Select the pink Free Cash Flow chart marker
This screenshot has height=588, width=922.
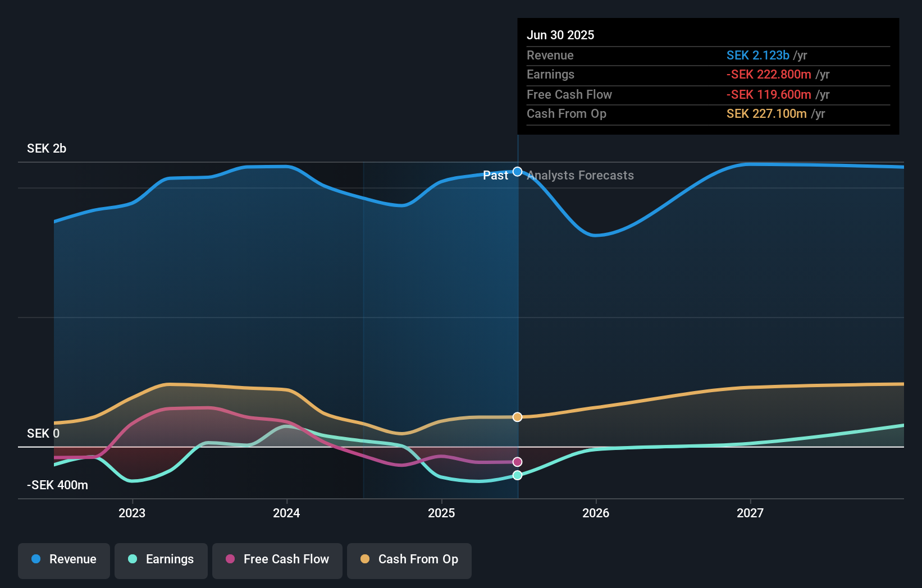pos(517,461)
